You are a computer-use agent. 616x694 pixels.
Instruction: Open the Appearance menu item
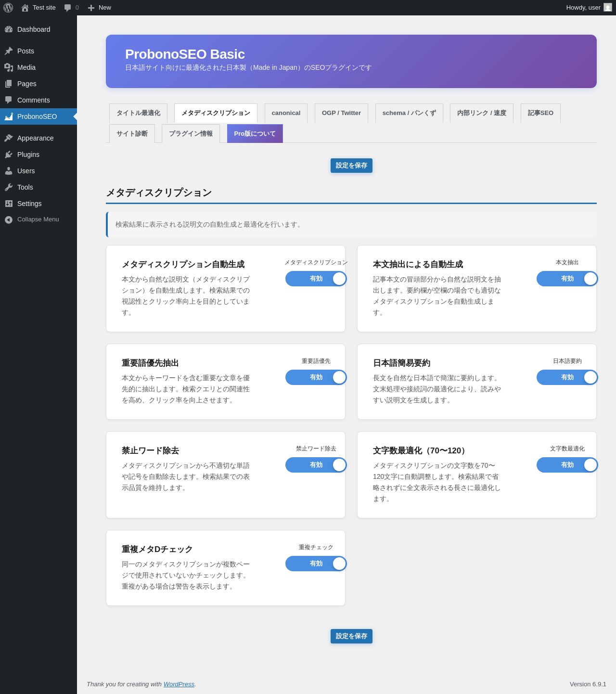[x=38, y=138]
